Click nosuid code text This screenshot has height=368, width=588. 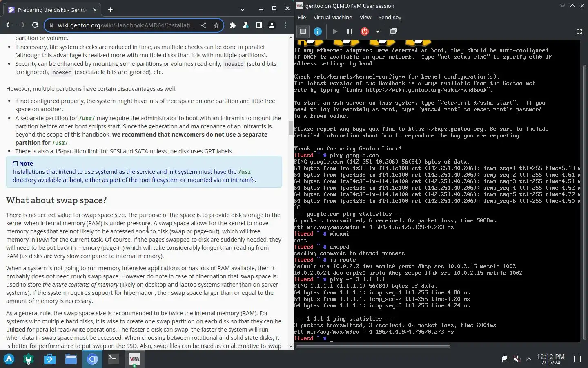(234, 64)
